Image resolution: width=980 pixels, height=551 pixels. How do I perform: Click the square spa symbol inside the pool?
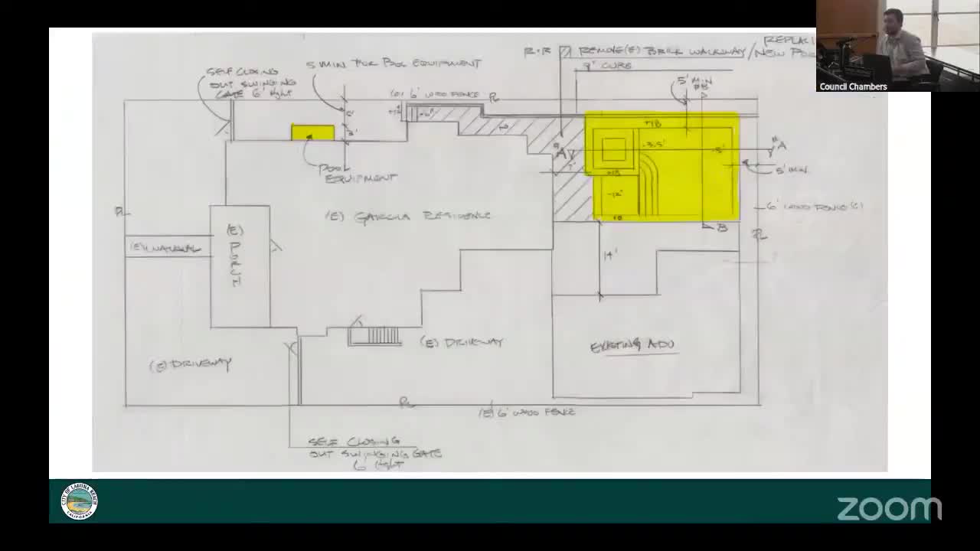point(614,148)
